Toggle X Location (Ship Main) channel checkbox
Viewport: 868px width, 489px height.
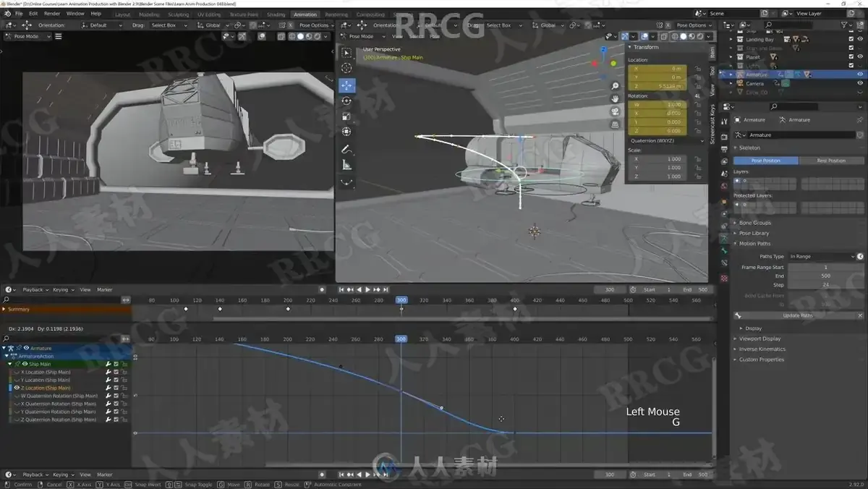116,372
